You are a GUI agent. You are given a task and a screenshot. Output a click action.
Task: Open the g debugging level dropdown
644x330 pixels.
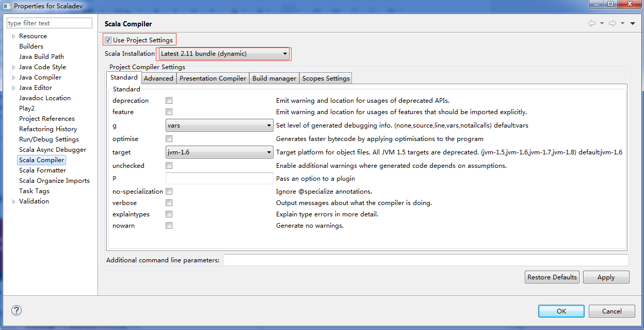[219, 125]
